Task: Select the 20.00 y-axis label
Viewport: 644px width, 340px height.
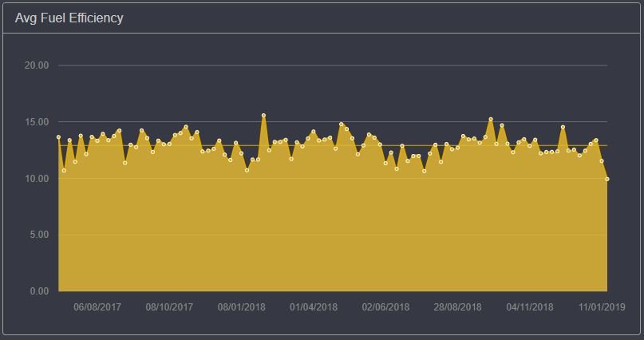Action: pyautogui.click(x=37, y=65)
